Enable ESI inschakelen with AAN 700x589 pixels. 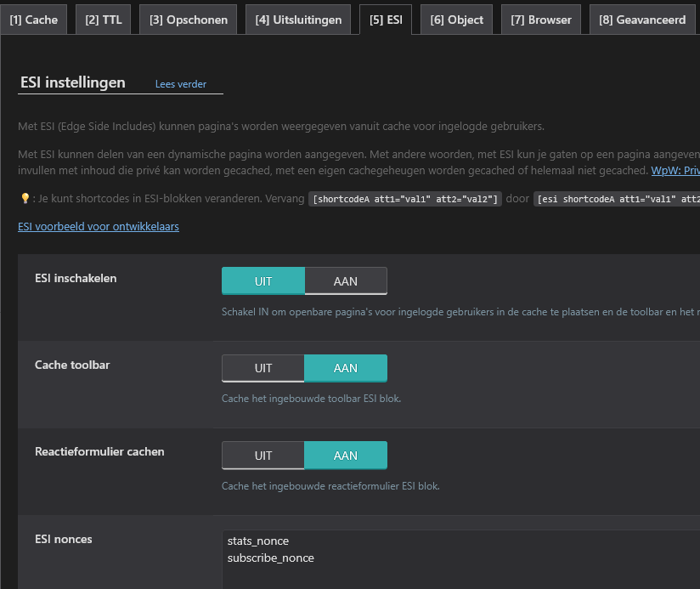click(x=346, y=281)
